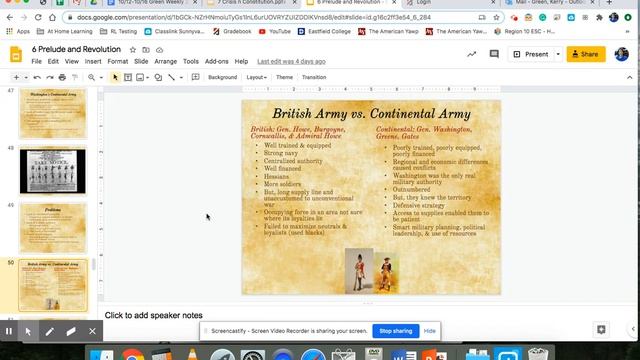
Task: Click the Present button
Action: 531,54
